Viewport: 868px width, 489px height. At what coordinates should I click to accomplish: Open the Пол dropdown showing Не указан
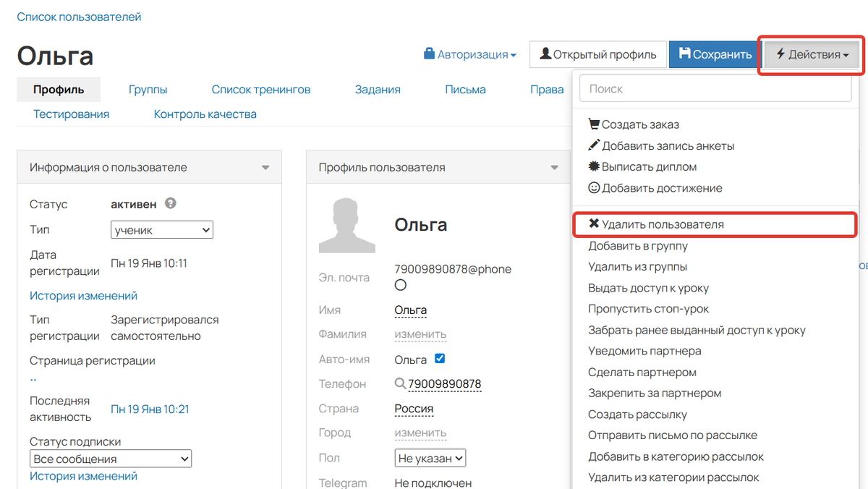430,457
